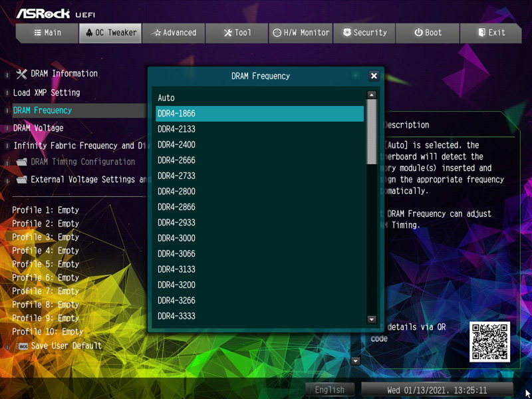Select Load XMP Setting

tap(47, 92)
